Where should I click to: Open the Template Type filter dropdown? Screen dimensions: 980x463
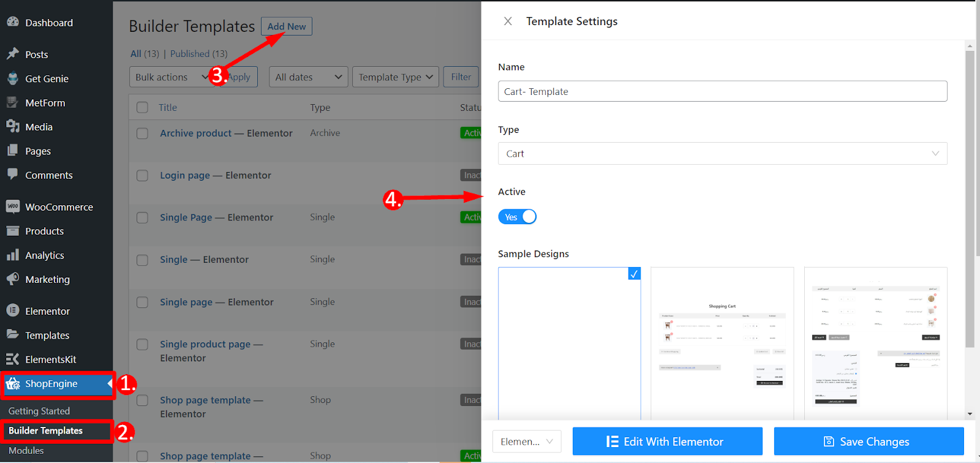(x=396, y=77)
